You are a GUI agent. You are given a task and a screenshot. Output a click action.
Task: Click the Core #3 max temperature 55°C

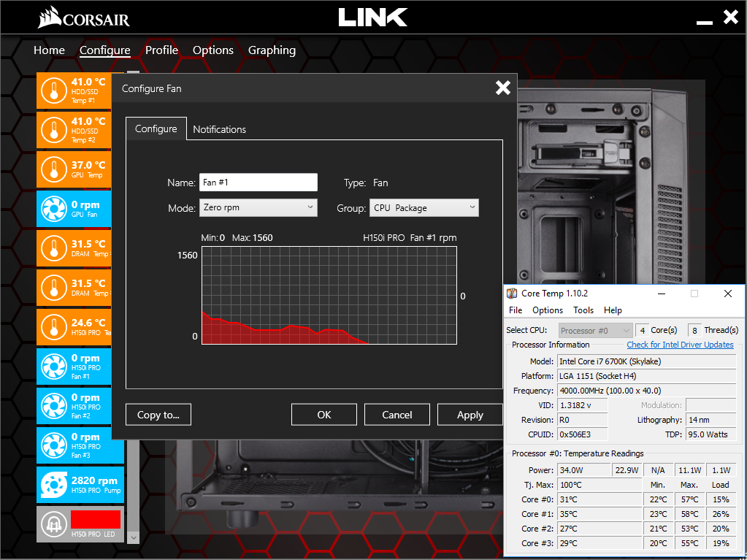(689, 543)
